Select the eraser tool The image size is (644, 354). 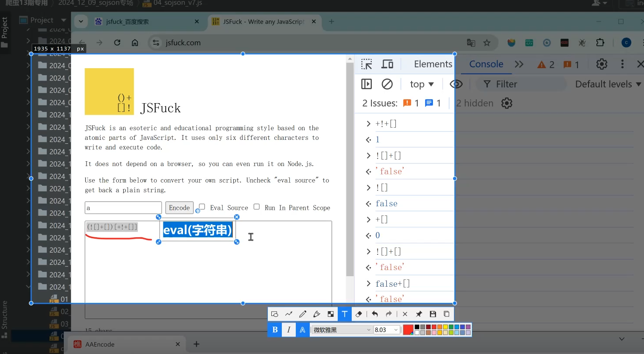pos(359,314)
